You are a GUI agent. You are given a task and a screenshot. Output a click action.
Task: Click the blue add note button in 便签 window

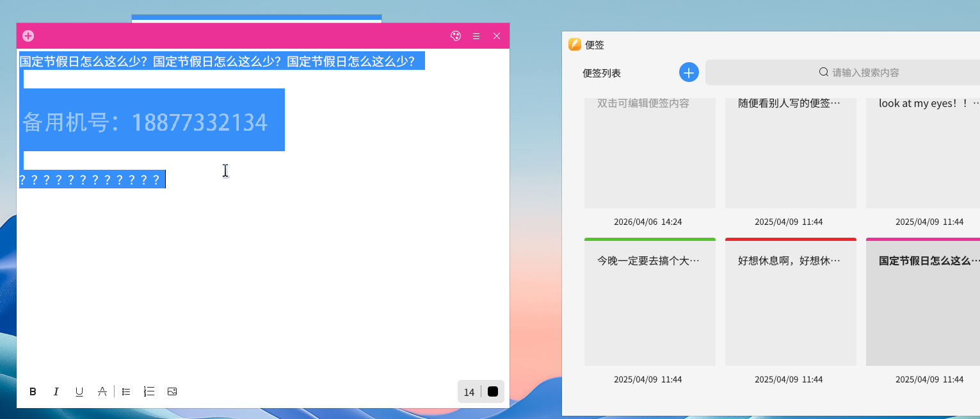[x=689, y=72]
